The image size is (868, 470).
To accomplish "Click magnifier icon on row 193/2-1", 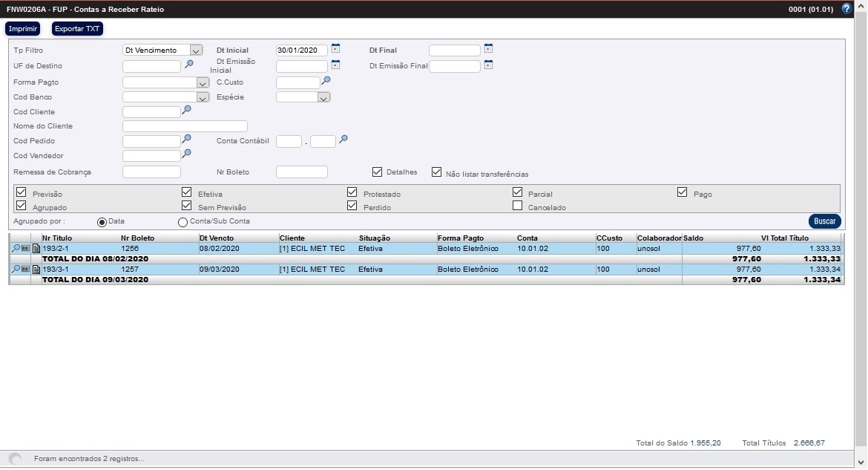I will pos(16,249).
